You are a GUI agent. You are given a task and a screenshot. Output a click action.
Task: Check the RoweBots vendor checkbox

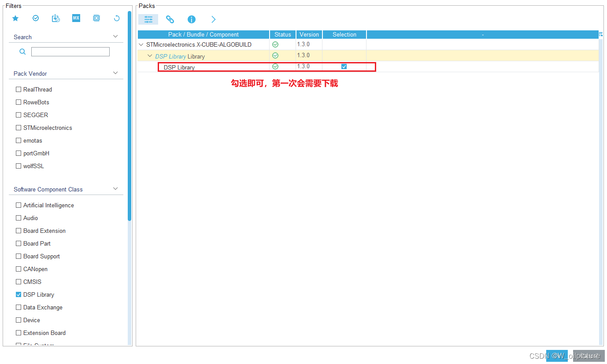tap(19, 102)
